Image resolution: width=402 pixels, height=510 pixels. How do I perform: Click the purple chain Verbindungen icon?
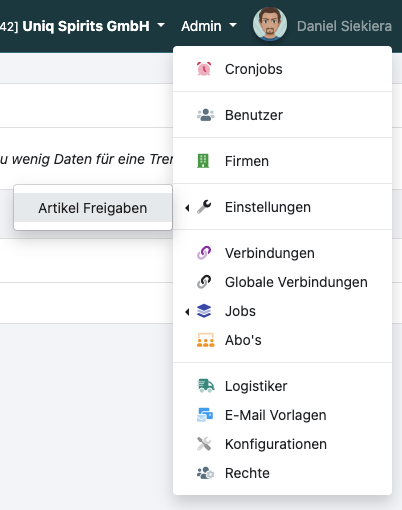coord(204,253)
